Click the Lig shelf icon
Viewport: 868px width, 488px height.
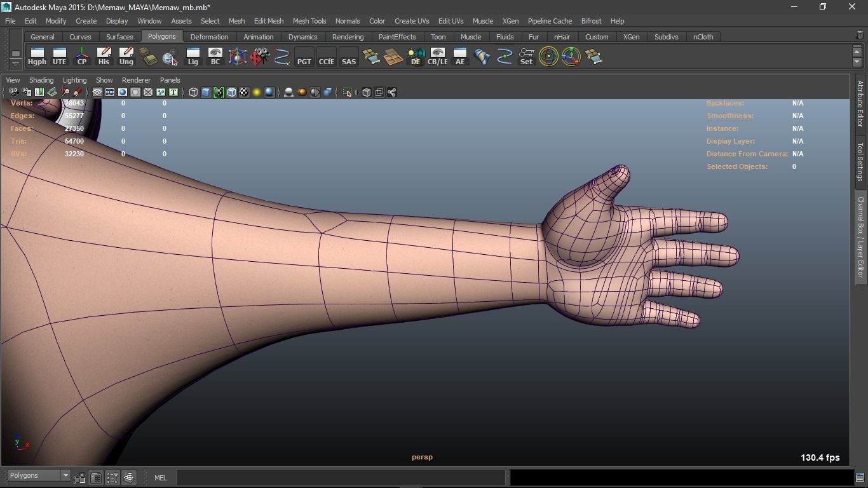[x=193, y=57]
